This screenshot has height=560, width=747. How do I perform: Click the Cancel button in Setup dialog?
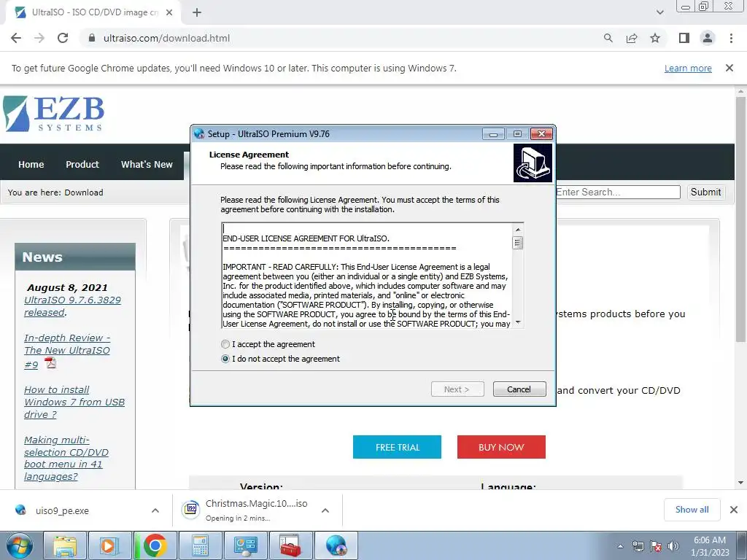click(x=519, y=389)
